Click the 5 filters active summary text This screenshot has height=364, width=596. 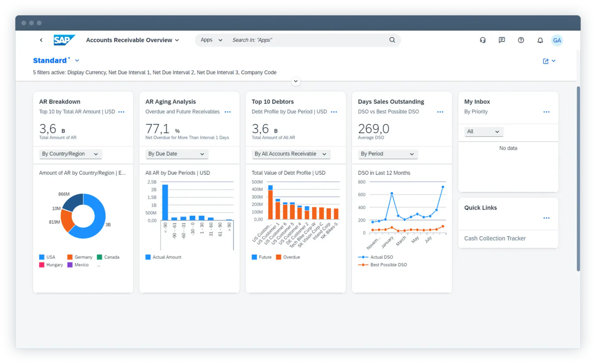[155, 73]
